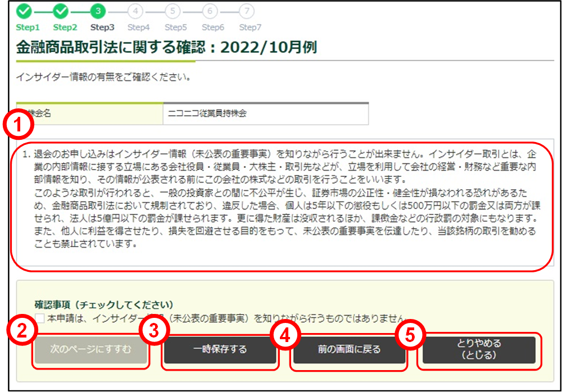
Task: Click the step 7 circle indicator
Action: (247, 11)
